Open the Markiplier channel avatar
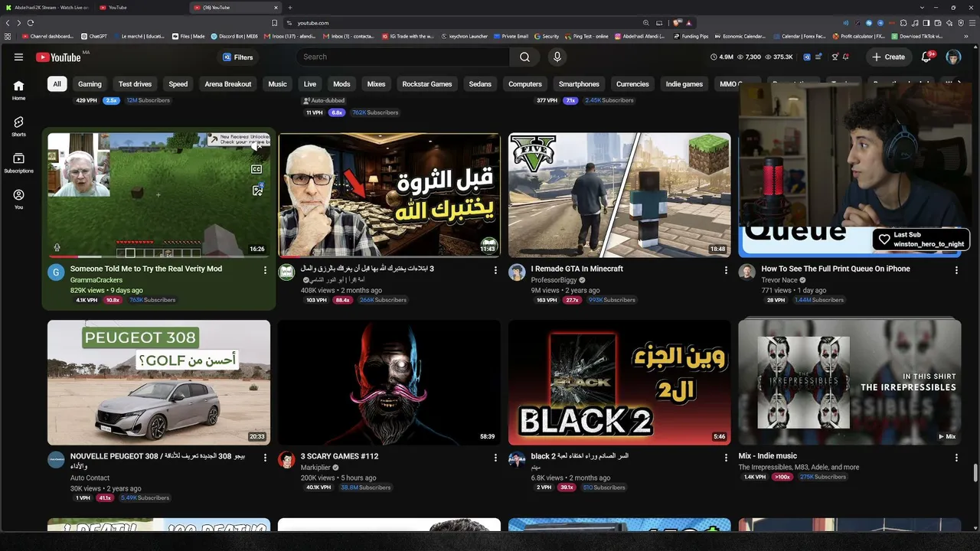Viewport: 980px width, 551px height. click(286, 460)
